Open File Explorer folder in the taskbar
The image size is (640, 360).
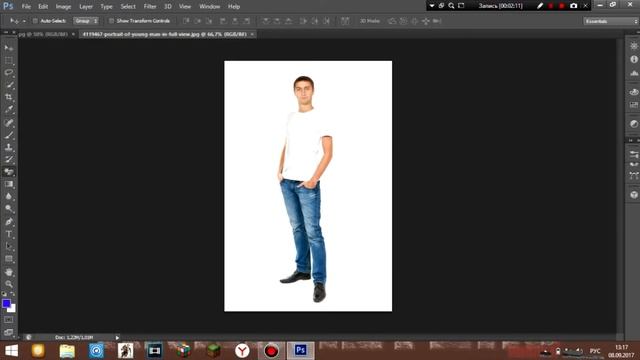click(67, 351)
